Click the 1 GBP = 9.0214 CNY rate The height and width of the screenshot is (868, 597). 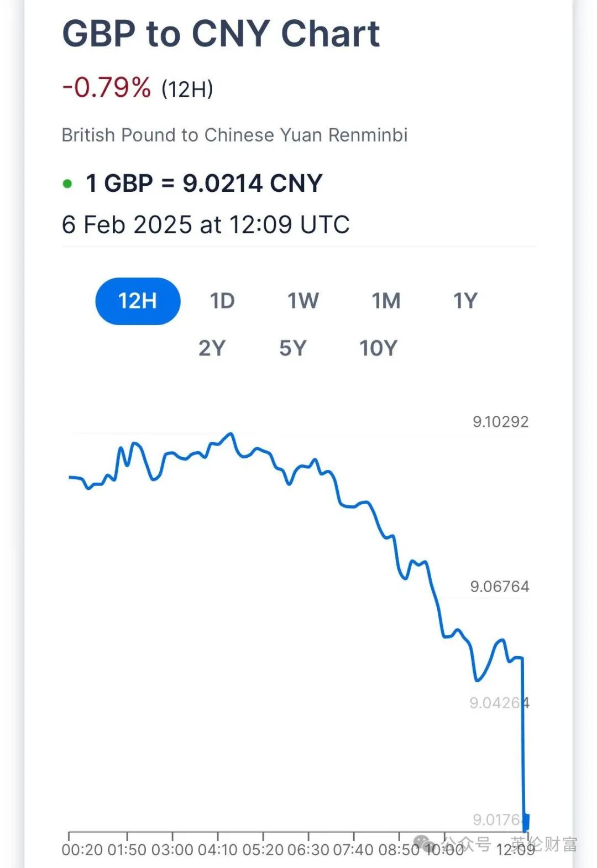click(x=204, y=184)
